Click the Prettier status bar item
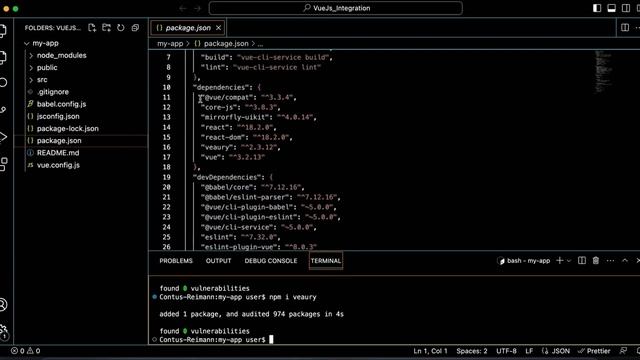The height and width of the screenshot is (360, 640). [594, 351]
